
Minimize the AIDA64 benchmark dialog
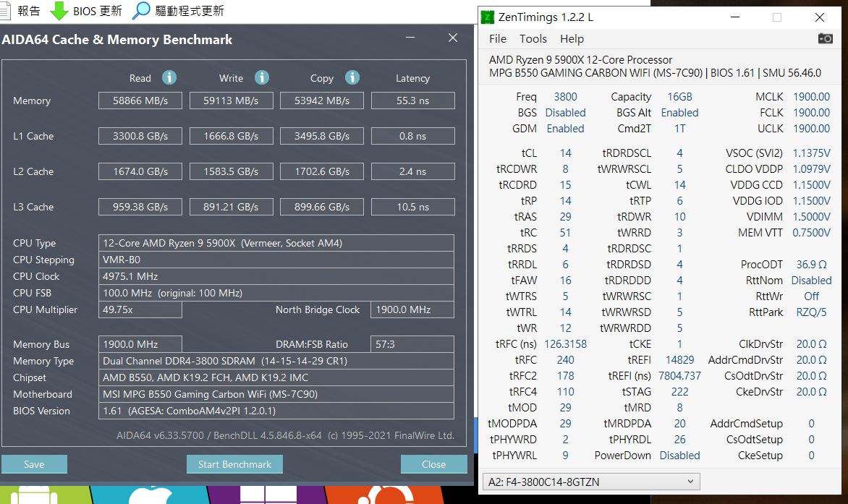[410, 38]
